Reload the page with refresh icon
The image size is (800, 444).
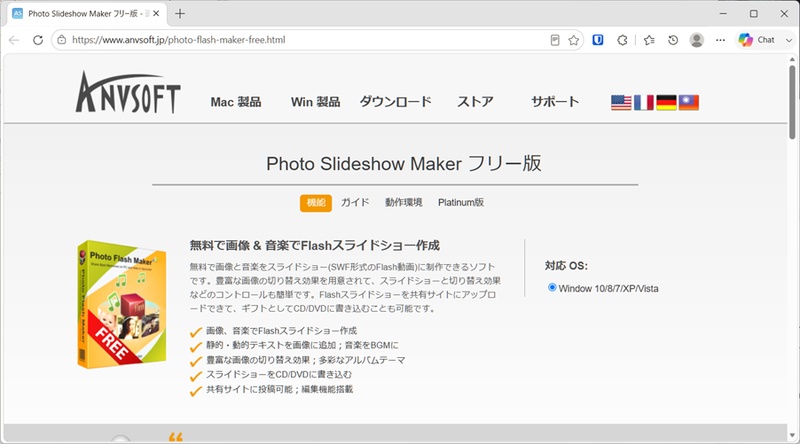tap(38, 40)
